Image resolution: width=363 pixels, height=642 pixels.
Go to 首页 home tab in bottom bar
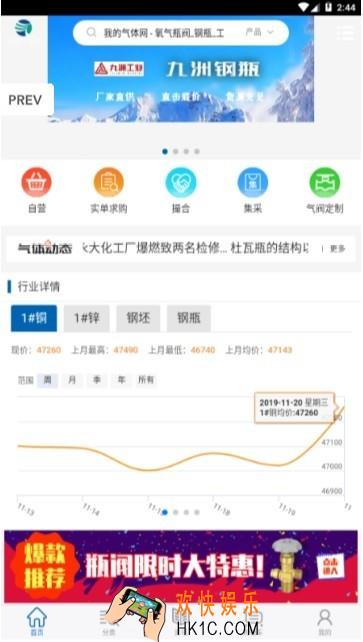pos(37,621)
